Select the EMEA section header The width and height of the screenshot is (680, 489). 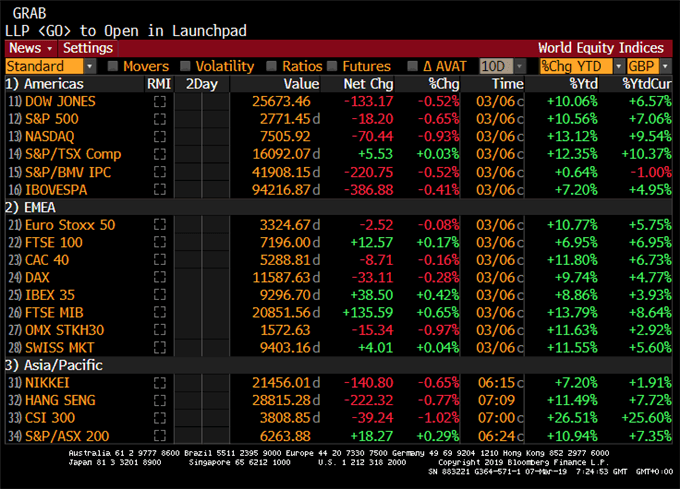point(30,207)
